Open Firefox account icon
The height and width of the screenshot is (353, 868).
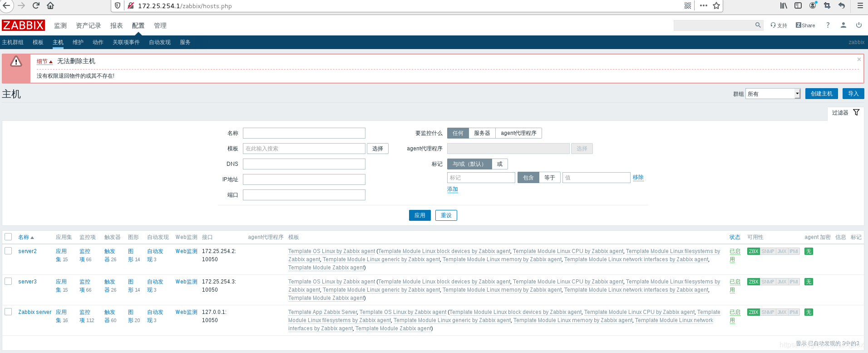click(813, 5)
